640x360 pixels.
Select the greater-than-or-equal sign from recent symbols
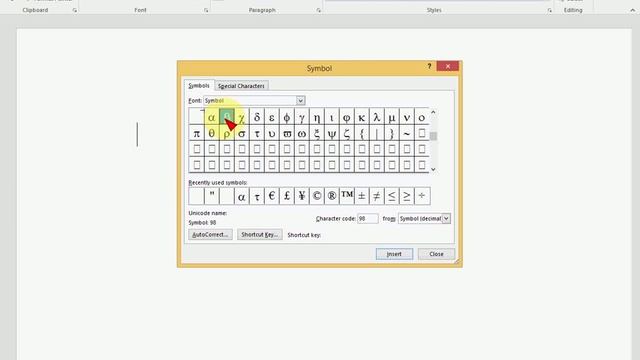pyautogui.click(x=407, y=196)
